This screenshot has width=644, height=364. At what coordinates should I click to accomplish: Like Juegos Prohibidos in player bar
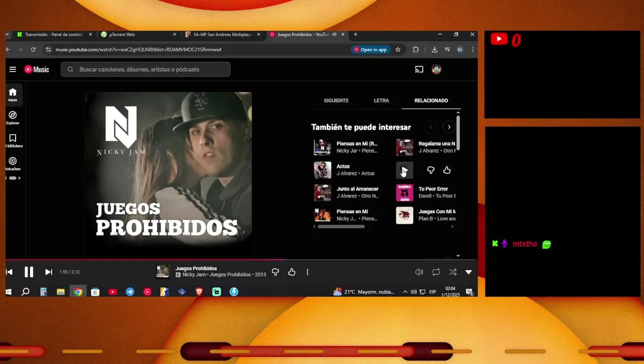point(291,272)
